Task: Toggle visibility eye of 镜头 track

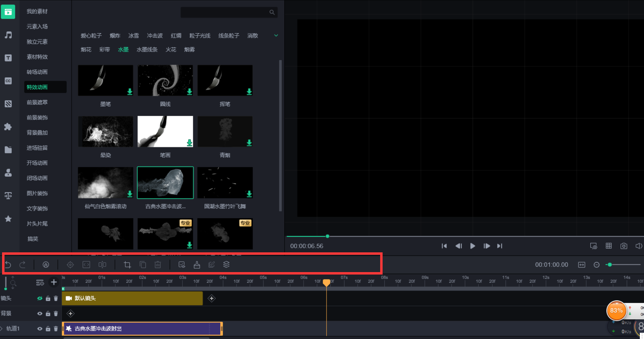Action: point(40,298)
